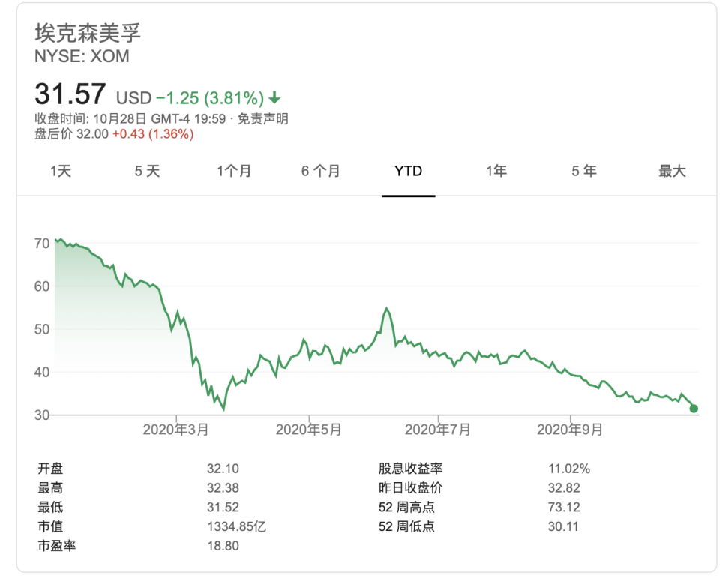This screenshot has width=728, height=578.
Task: Select the YTD tab
Action: point(409,172)
